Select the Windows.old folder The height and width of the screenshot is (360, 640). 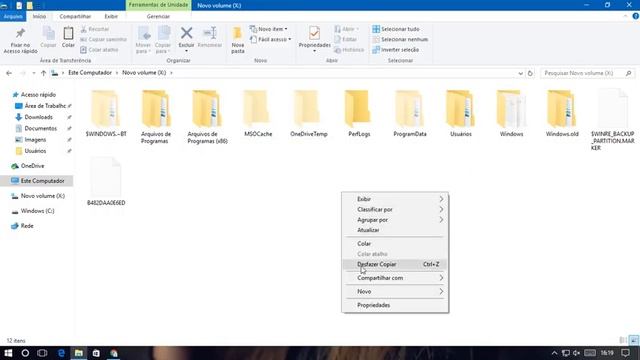coord(562,113)
